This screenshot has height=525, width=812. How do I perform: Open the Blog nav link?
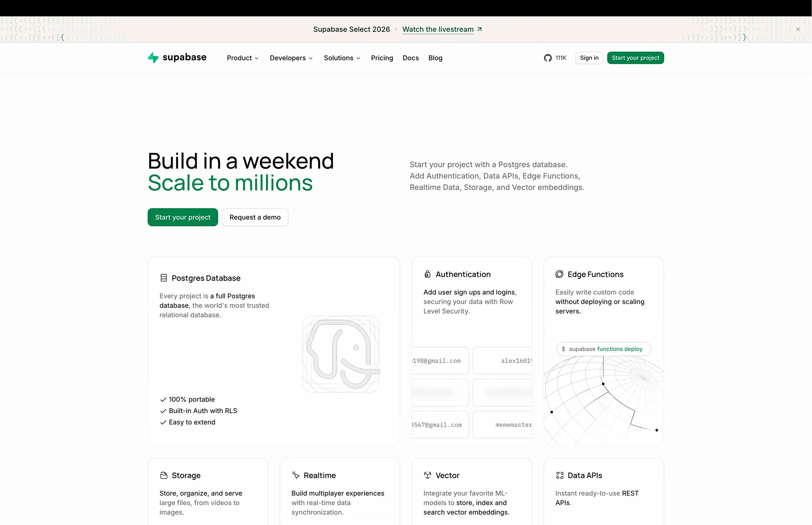(x=435, y=58)
